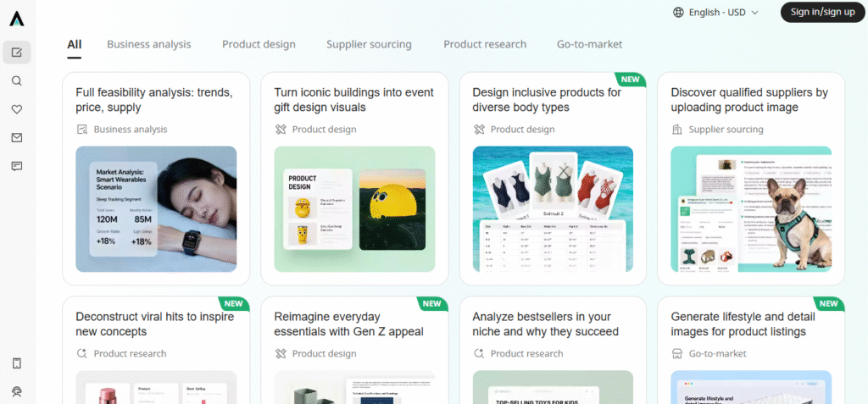Switch to the Go-to-market tab
Screen dimensions: 868x404
coord(589,44)
